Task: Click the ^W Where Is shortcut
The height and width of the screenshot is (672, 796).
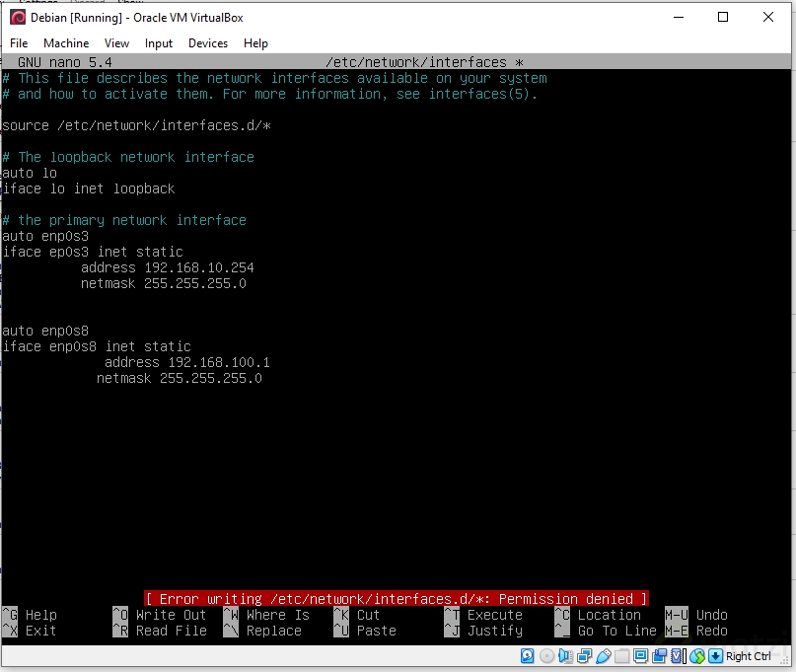Action: tap(266, 615)
